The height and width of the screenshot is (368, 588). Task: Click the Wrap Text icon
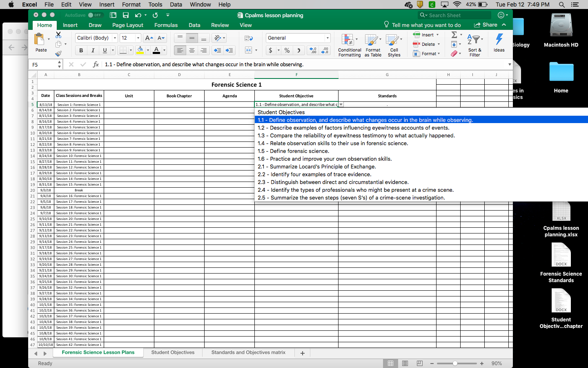(x=249, y=38)
